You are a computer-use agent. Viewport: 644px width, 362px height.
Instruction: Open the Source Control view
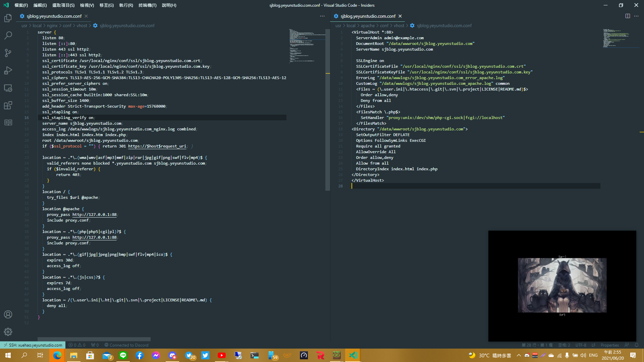[x=8, y=53]
